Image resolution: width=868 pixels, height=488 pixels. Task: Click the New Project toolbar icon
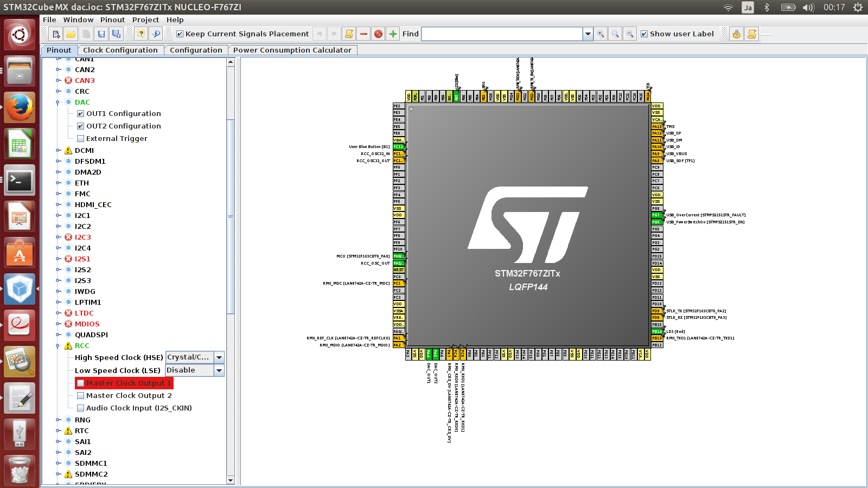click(56, 34)
